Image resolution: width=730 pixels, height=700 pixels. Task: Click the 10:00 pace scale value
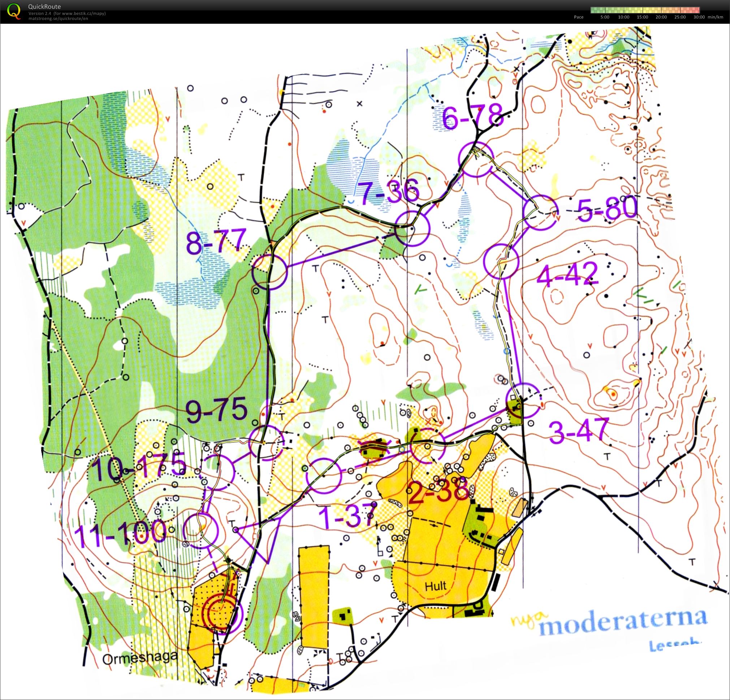pos(623,17)
